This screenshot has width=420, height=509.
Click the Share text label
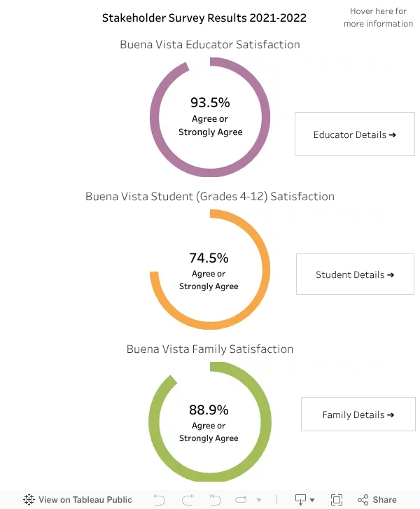384,500
